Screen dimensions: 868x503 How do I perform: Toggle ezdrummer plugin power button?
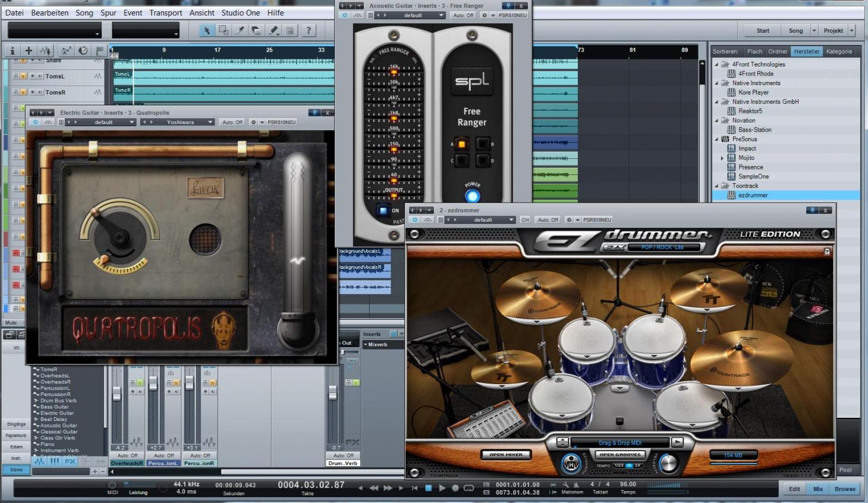415,219
